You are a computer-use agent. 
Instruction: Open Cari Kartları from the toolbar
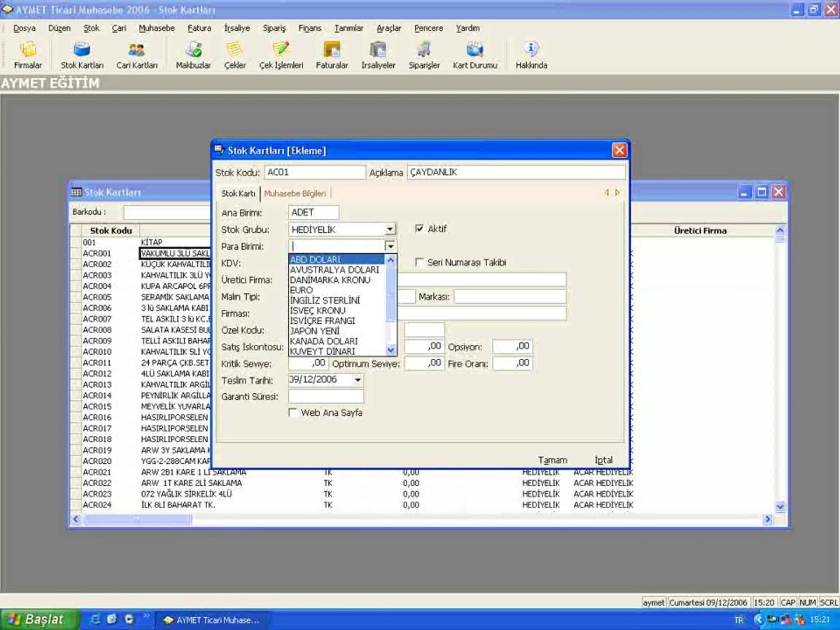click(136, 55)
